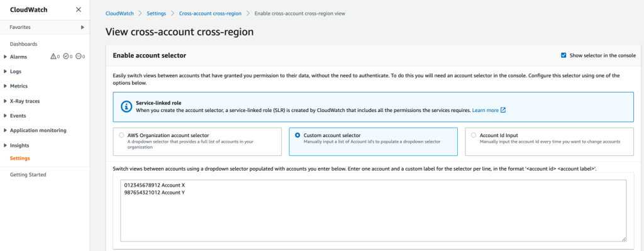Click the insufficient data alarms icon
This screenshot has width=644, height=251.
click(79, 57)
